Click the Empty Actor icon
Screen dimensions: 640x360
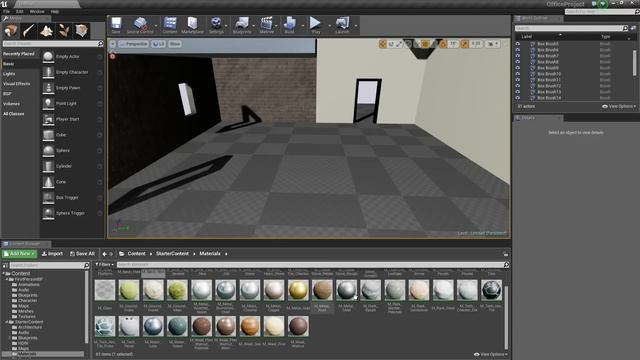(48, 57)
